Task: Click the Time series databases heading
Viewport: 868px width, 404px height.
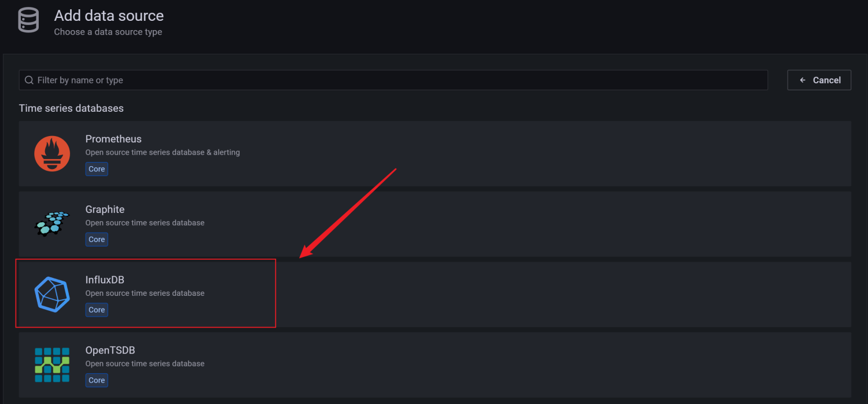Action: pyautogui.click(x=71, y=108)
